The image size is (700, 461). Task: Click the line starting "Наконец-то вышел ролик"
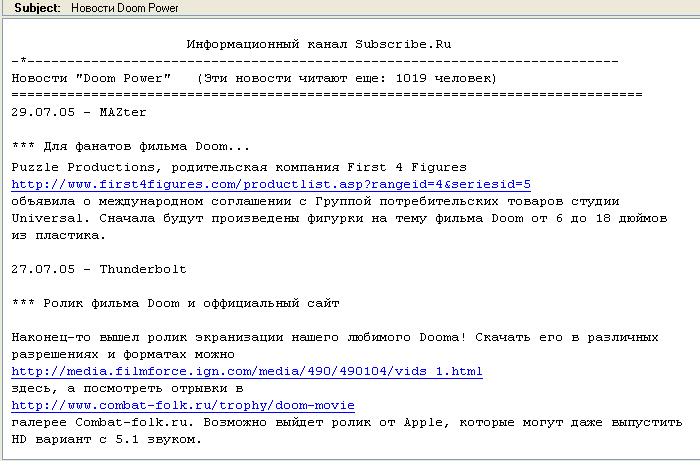(335, 337)
